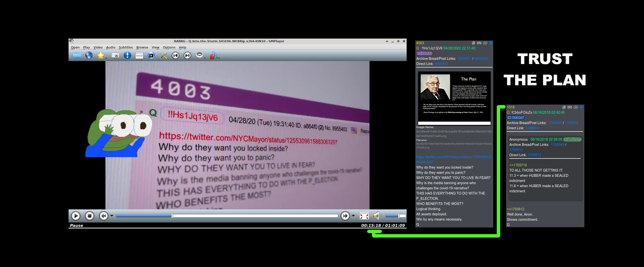Open the Browse menu
The image size is (644, 267).
click(142, 47)
